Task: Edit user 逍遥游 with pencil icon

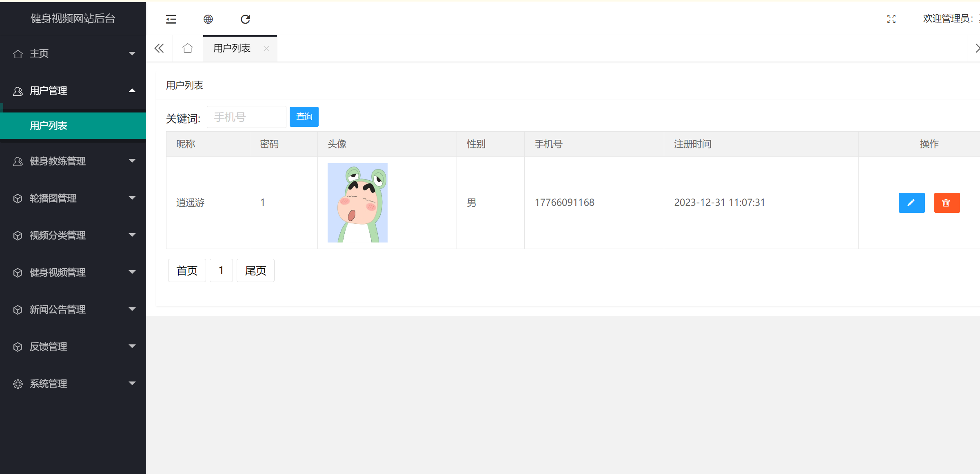Action: click(911, 203)
